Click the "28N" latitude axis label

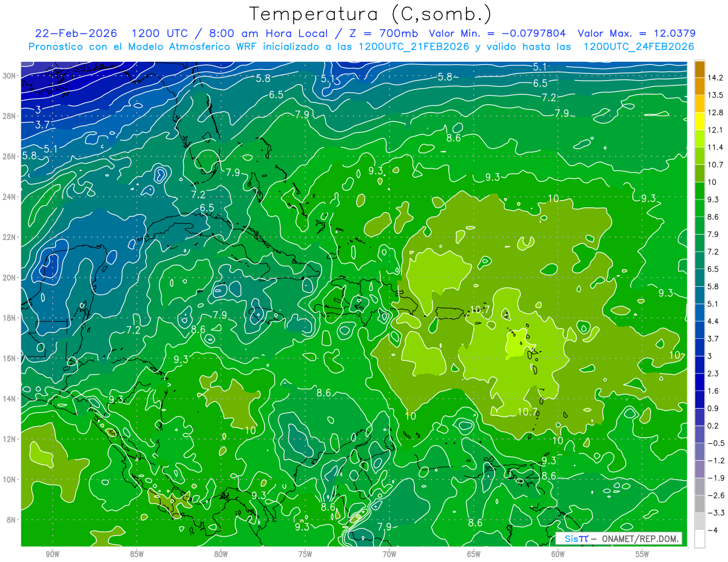pyautogui.click(x=10, y=116)
